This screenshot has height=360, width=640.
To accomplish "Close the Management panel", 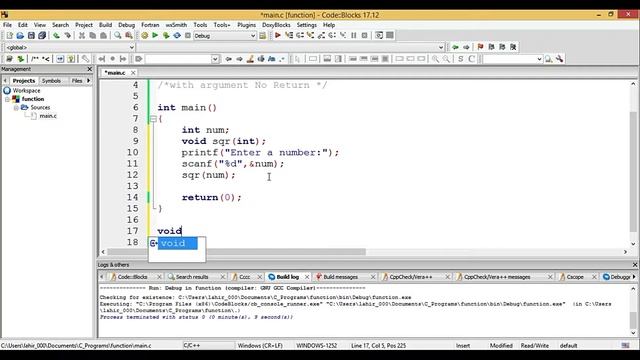I will tap(90, 69).
